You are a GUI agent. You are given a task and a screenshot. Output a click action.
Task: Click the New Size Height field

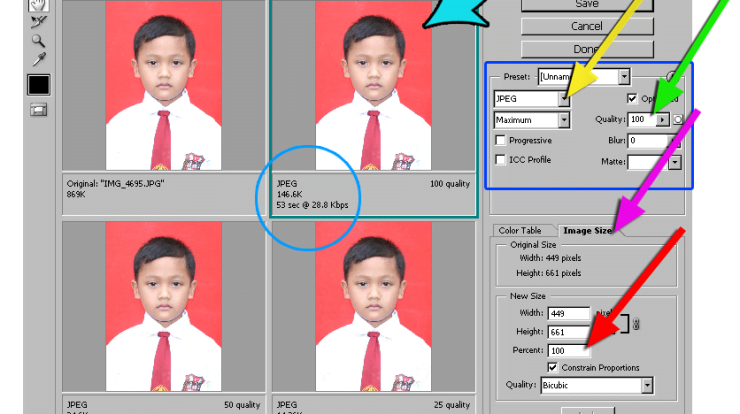(x=569, y=332)
